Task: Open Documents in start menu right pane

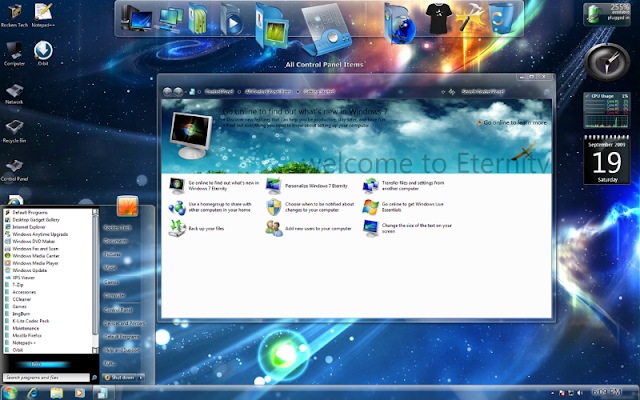Action: tap(116, 241)
